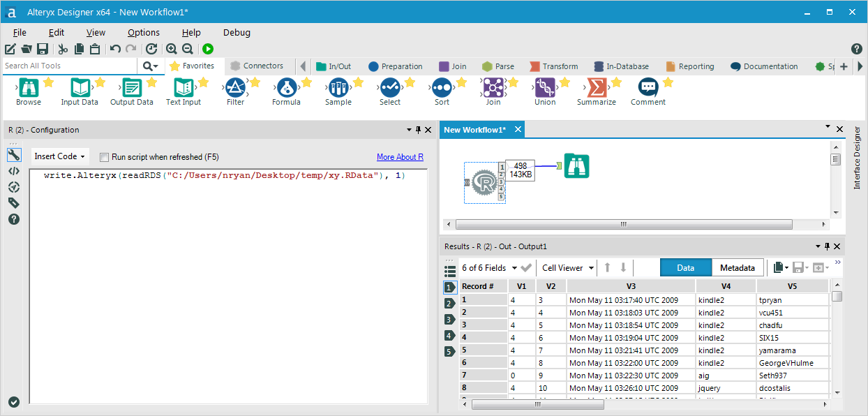Screen dimensions: 868x416
Task: Click the Union tool icon
Action: (544, 88)
